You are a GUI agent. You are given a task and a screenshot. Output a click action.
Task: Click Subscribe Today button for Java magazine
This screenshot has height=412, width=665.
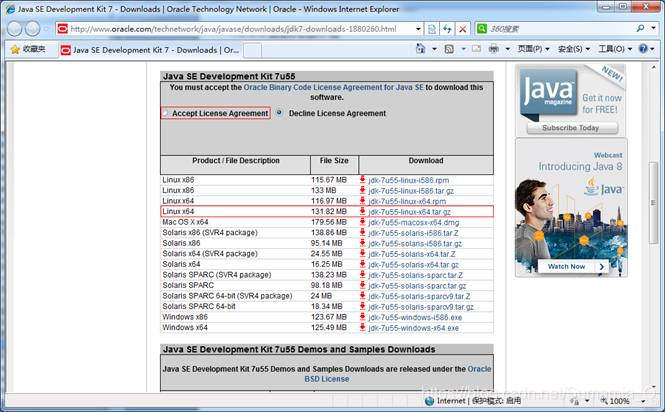coord(572,128)
